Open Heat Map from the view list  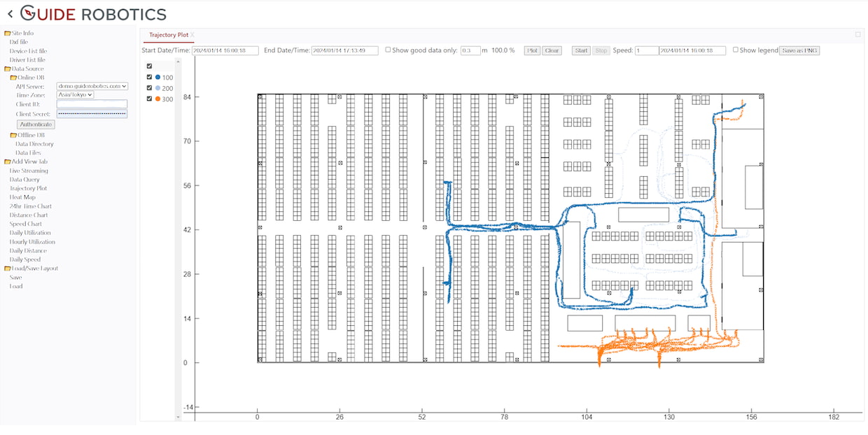22,197
